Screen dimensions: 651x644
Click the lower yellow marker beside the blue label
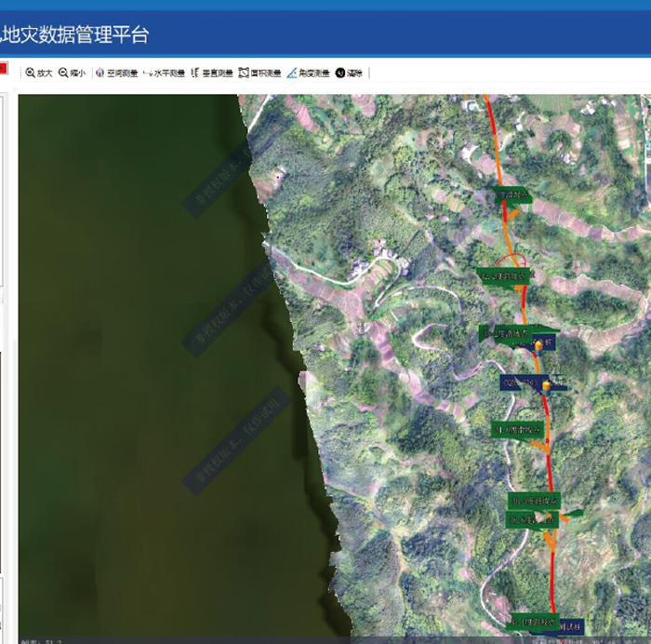click(x=547, y=385)
